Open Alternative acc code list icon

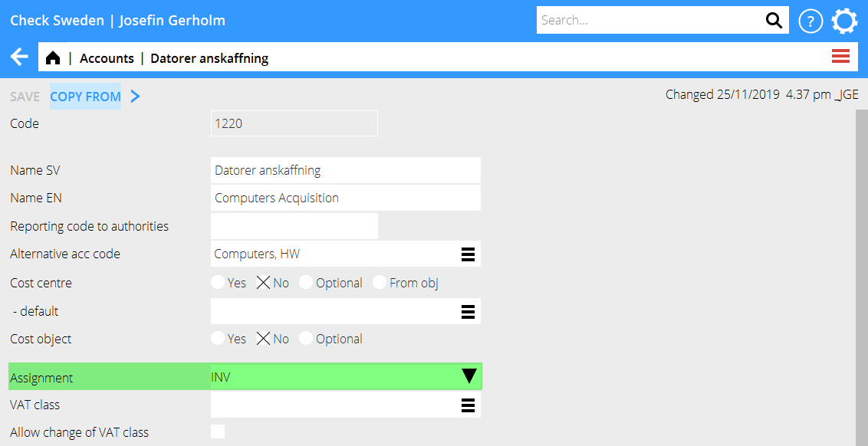tap(468, 254)
